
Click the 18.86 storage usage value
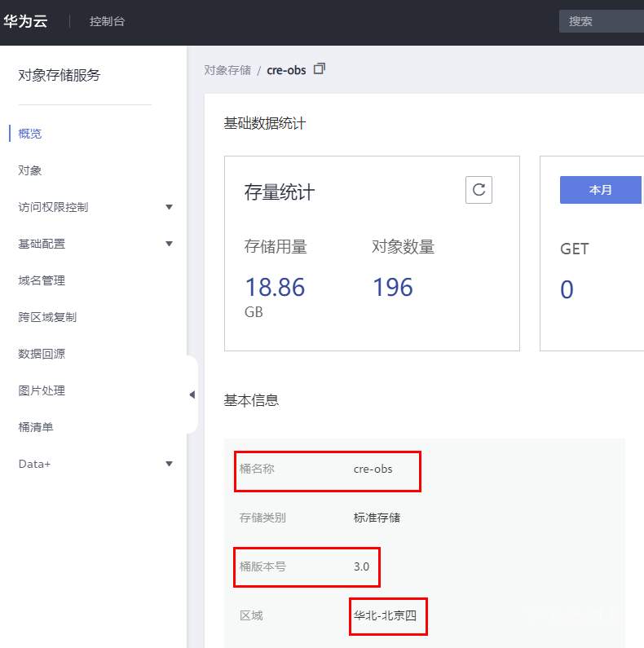pos(275,287)
